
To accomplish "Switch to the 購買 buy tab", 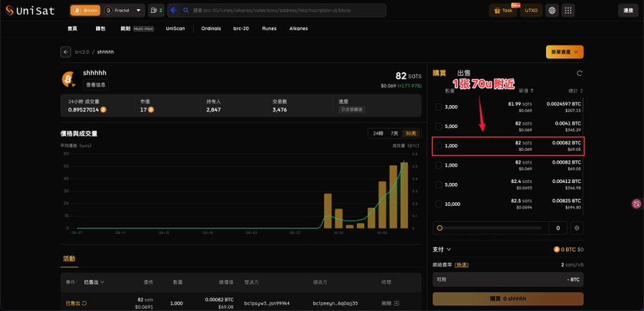I will (439, 73).
